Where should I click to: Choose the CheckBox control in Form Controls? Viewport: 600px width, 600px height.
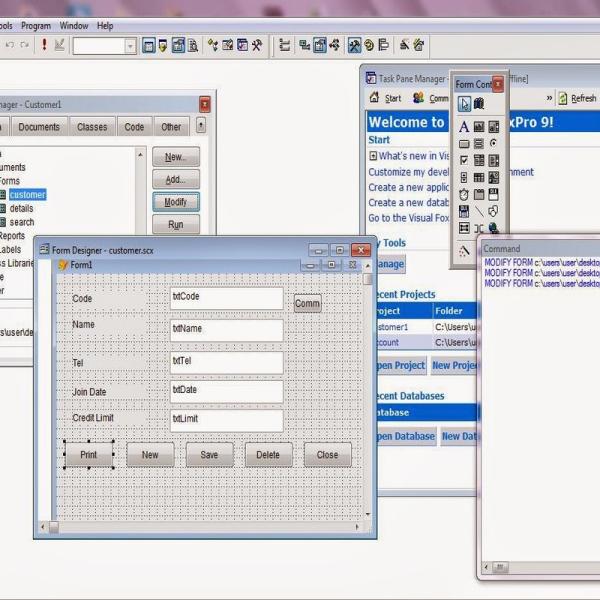pos(464,160)
